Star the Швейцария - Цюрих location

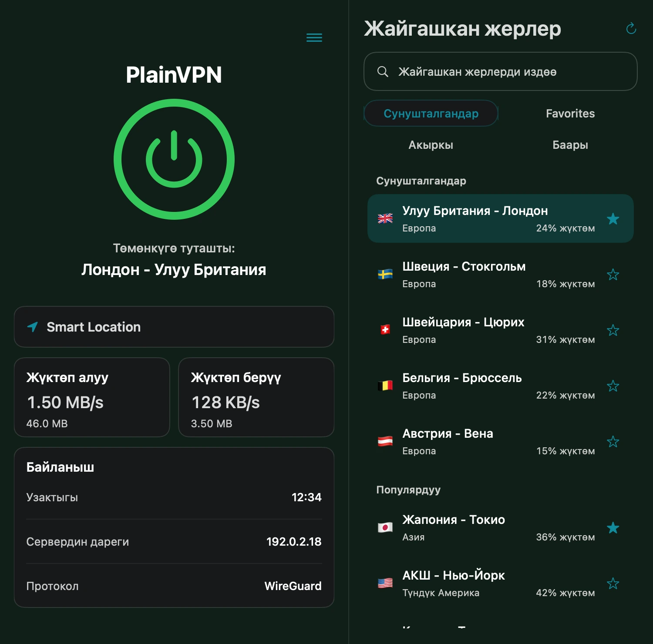click(x=613, y=330)
